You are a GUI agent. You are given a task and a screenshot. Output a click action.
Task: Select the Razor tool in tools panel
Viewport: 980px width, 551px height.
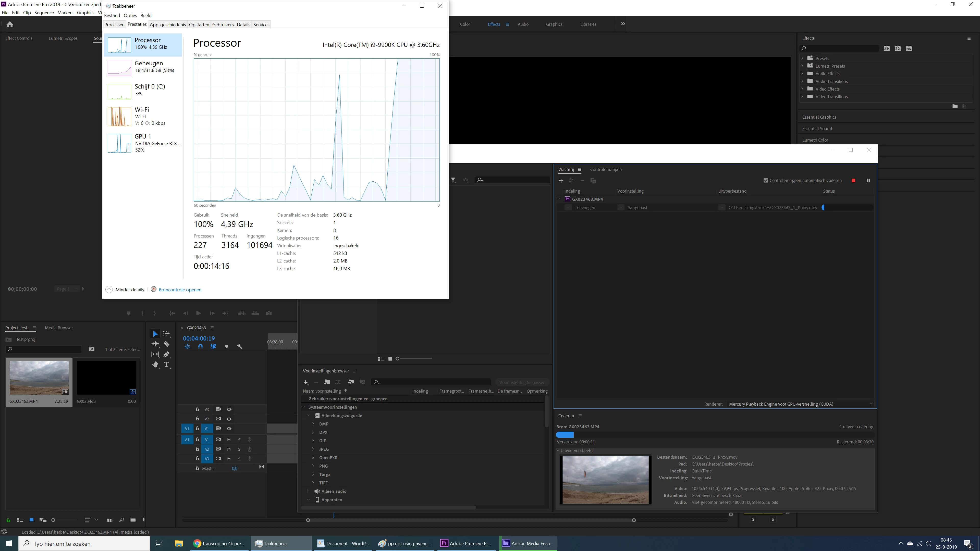coord(167,344)
